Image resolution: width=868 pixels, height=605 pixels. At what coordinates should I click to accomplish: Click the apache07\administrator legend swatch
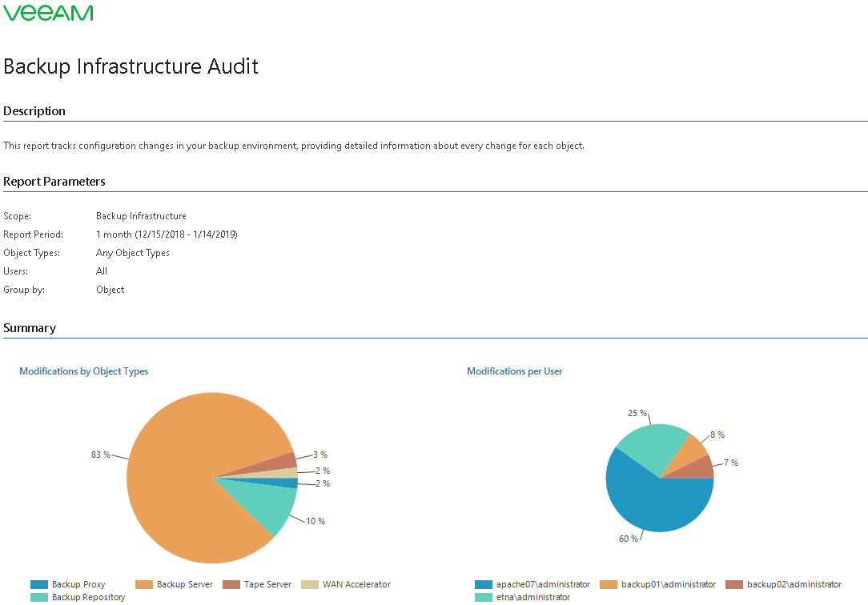coord(484,584)
